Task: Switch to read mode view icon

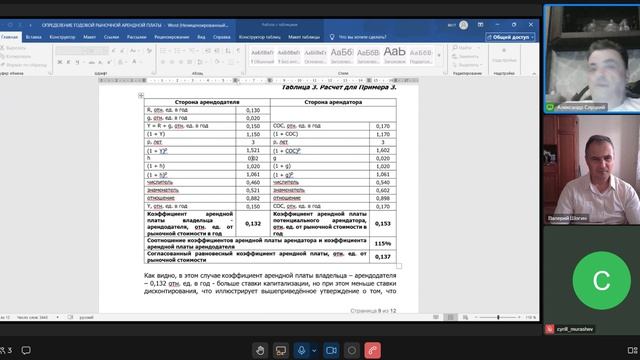Action: 436,317
